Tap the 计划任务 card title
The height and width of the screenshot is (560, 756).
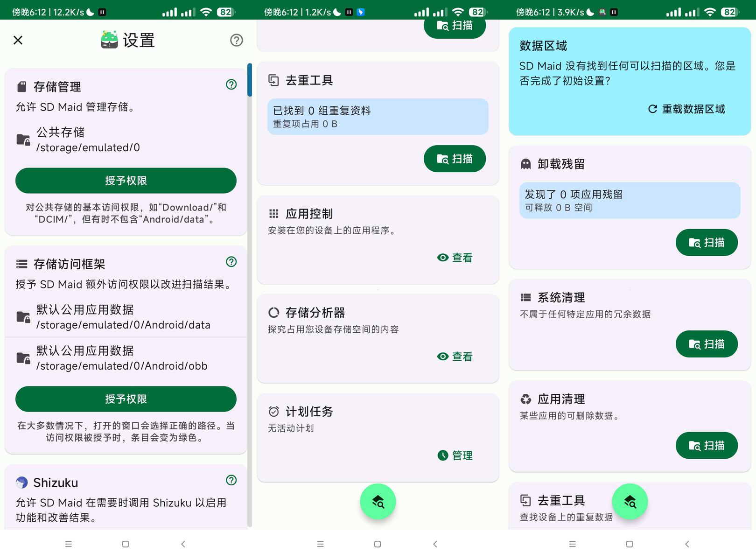click(x=309, y=412)
